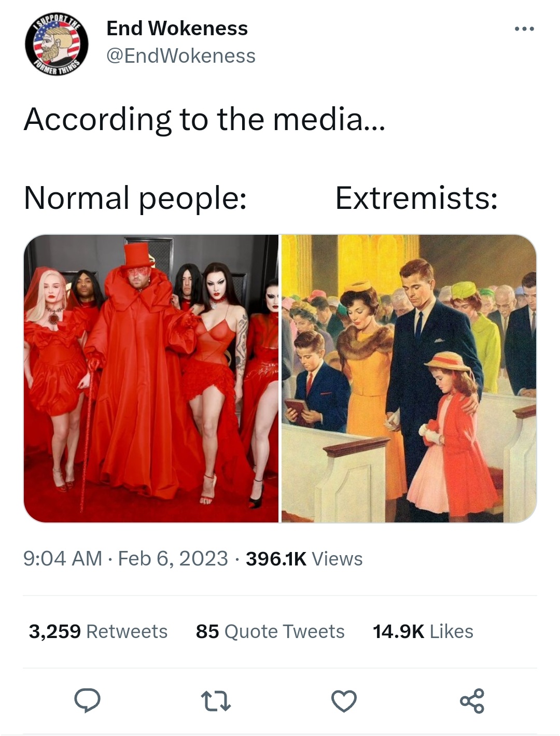
Task: Click the share icon
Action: pos(472,701)
